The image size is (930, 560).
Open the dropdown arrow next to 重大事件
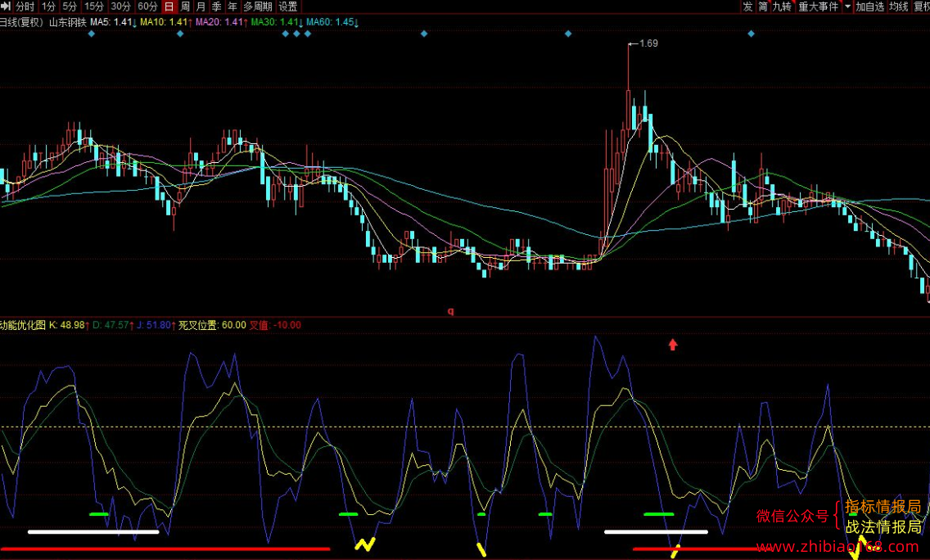(x=847, y=7)
